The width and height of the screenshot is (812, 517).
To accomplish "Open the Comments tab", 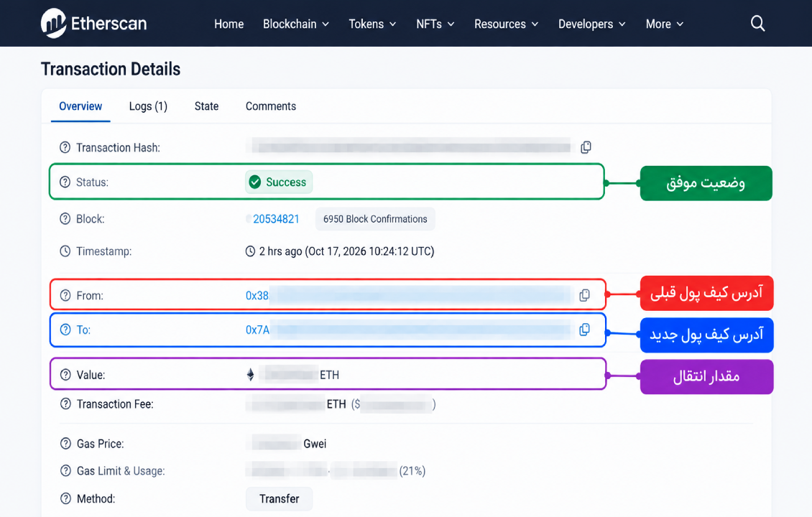I will [x=271, y=106].
